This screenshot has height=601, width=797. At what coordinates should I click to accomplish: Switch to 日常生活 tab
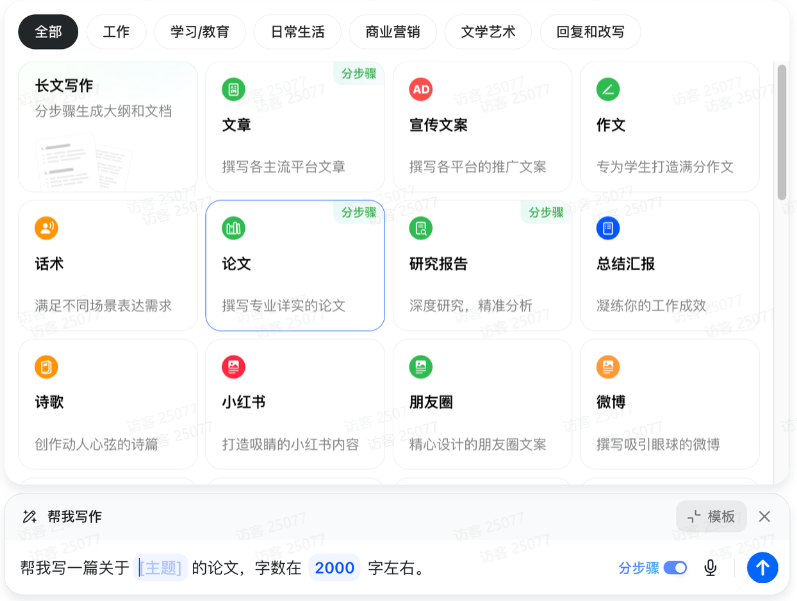(x=297, y=32)
